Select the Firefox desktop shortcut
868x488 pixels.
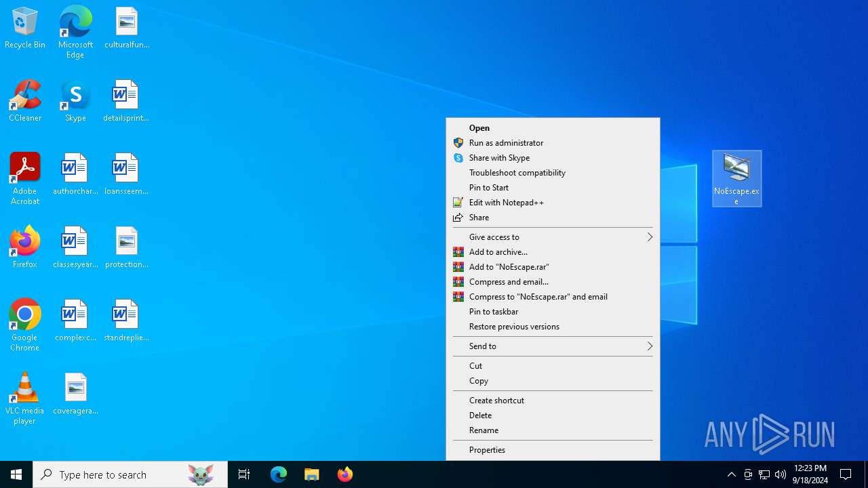point(25,248)
